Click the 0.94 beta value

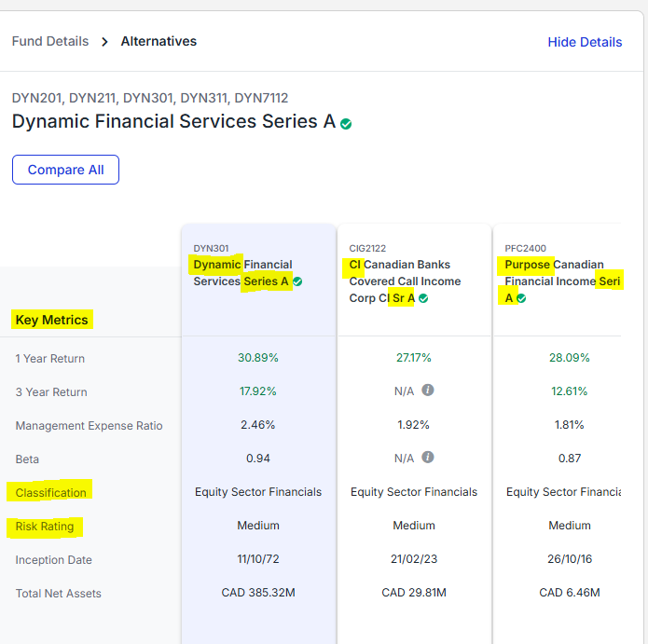pos(258,459)
